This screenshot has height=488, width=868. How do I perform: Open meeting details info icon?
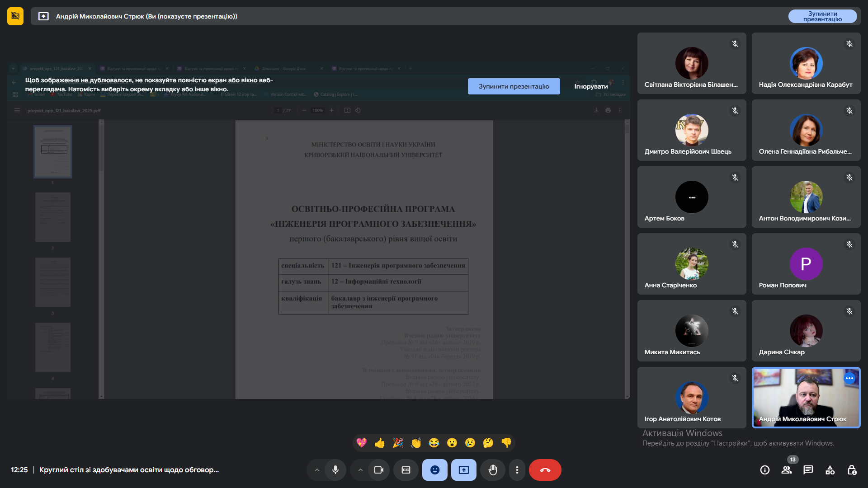(x=765, y=470)
